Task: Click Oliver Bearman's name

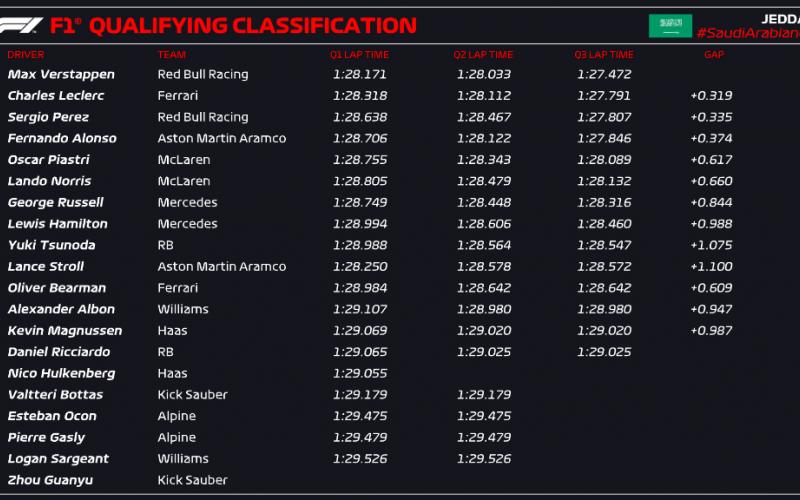Action: 57,288
